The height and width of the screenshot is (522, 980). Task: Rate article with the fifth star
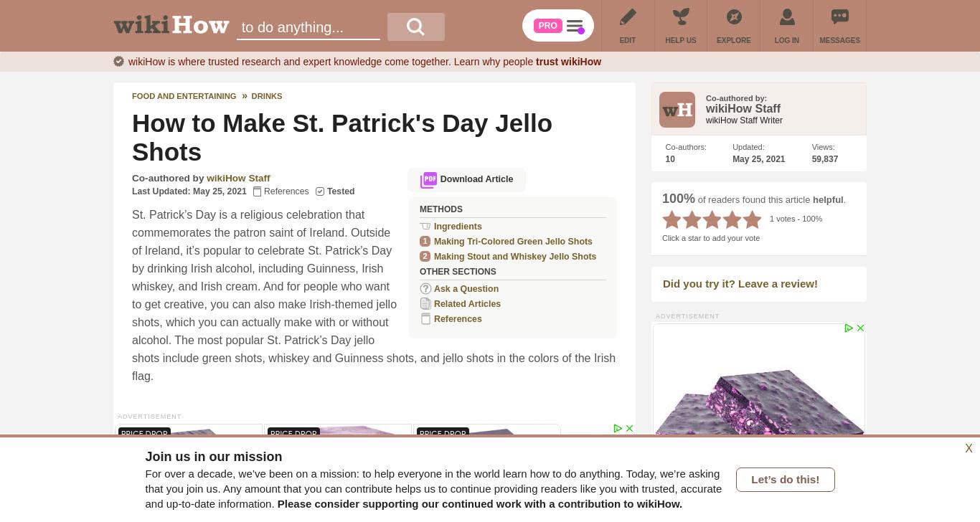click(x=753, y=219)
